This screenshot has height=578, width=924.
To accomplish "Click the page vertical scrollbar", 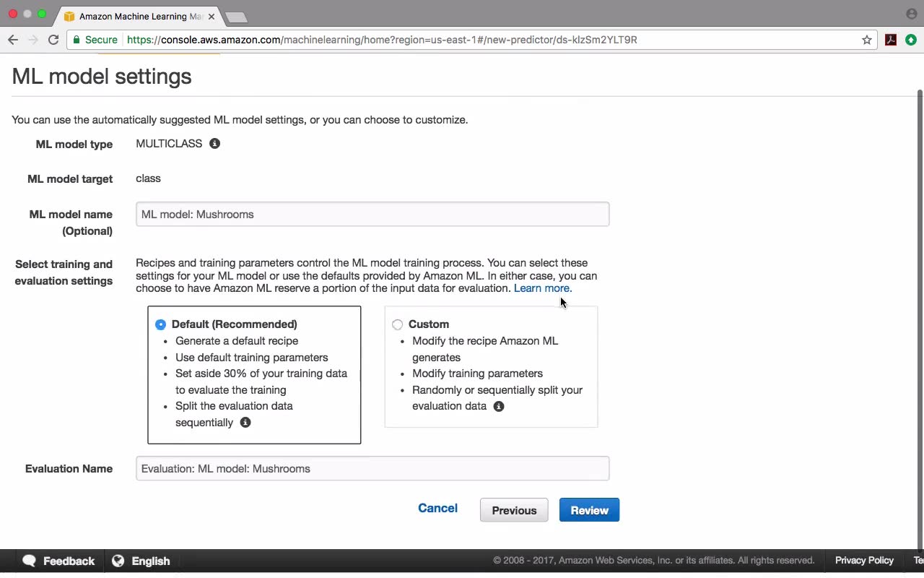I will (919, 318).
